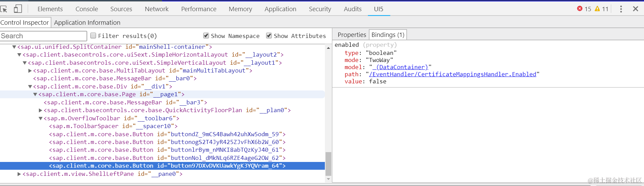Uncheck Show Attributes checkbox

tap(269, 36)
